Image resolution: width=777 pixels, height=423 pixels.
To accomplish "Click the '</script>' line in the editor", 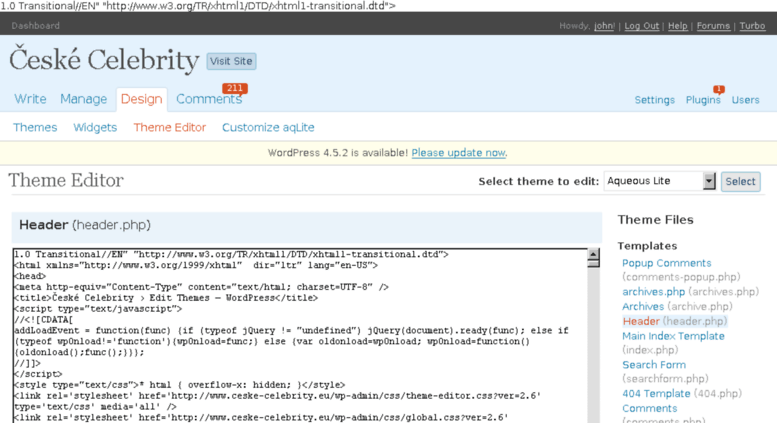I will [38, 374].
